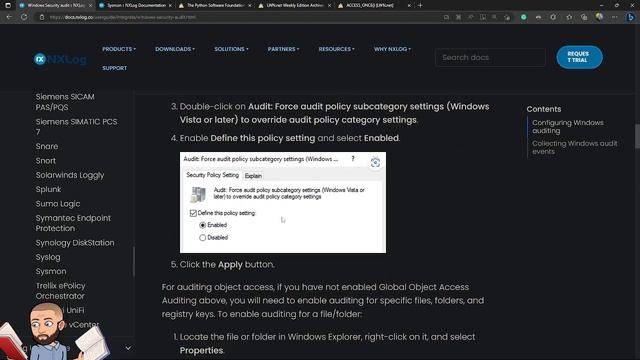The height and width of the screenshot is (360, 640).
Task: Open the Bing Copilot sidebar icon
Action: click(631, 17)
